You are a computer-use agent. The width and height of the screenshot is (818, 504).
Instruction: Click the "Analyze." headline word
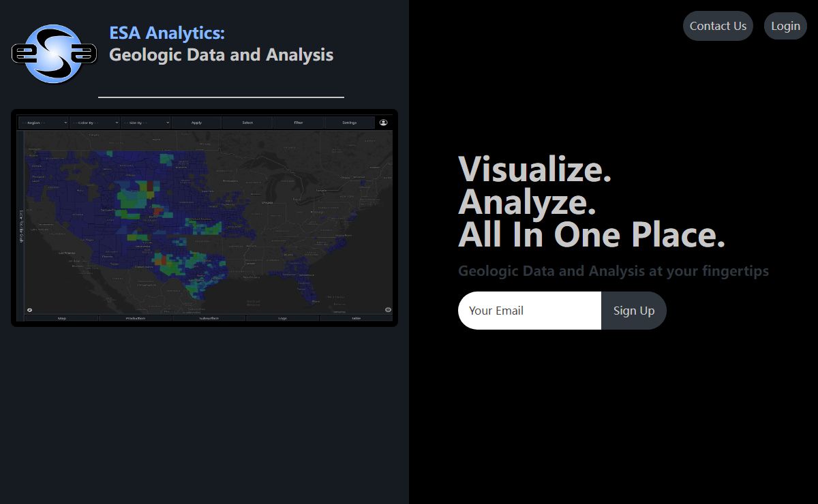[x=528, y=201]
